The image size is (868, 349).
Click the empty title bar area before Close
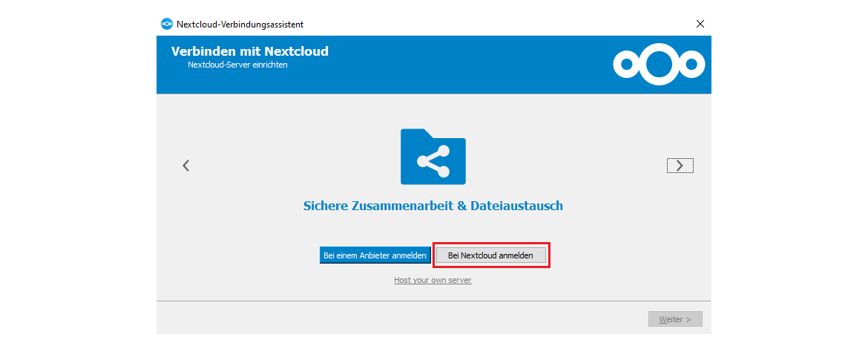519,24
